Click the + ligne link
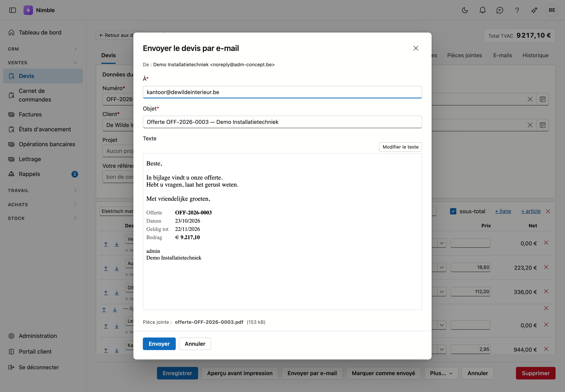The image size is (565, 392). pos(503,211)
